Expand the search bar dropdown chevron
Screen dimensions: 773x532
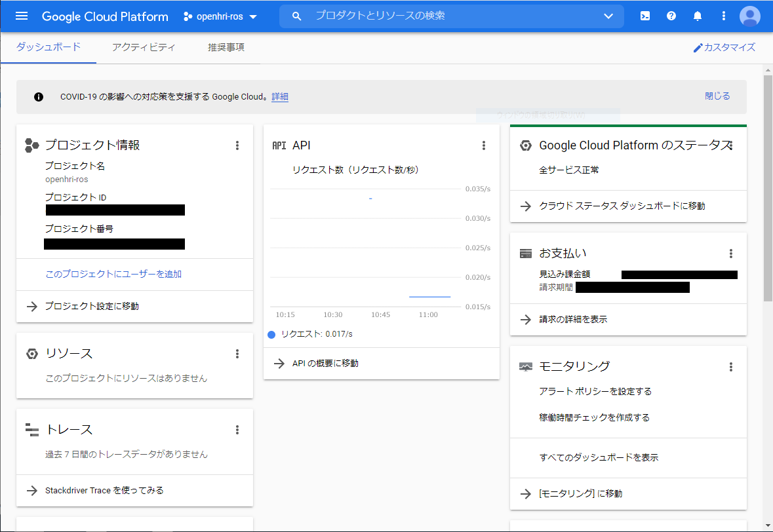608,16
